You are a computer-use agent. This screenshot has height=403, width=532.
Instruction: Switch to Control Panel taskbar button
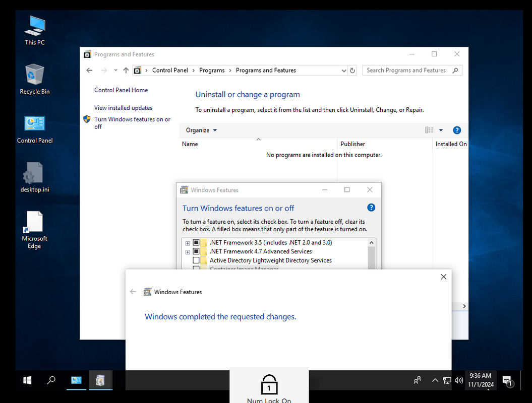pyautogui.click(x=76, y=380)
